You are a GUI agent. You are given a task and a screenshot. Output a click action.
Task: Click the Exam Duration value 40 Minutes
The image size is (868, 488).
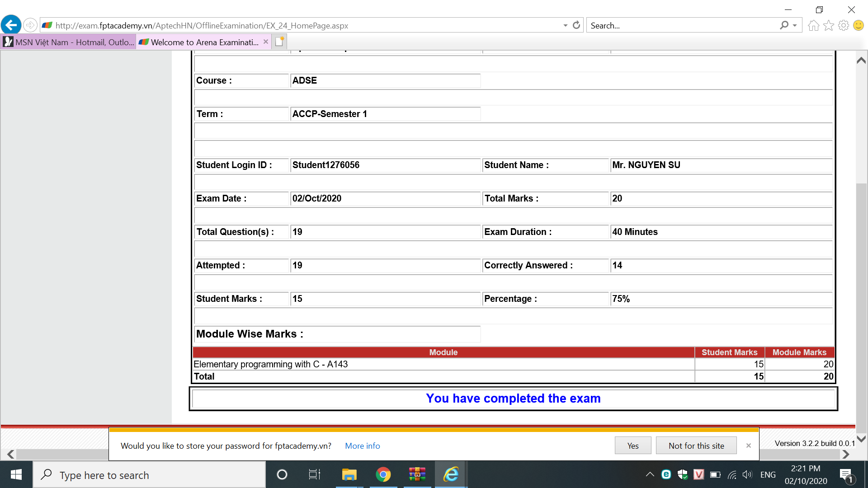click(635, 232)
